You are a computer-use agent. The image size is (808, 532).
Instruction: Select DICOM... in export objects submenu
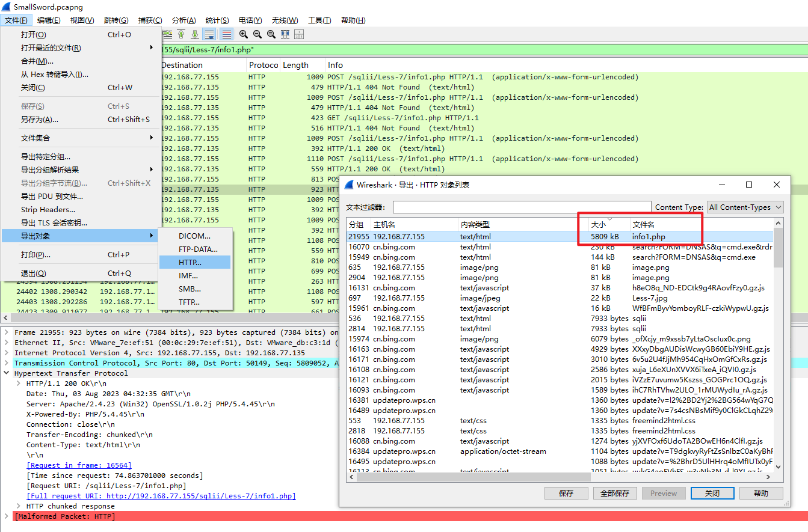coord(195,236)
